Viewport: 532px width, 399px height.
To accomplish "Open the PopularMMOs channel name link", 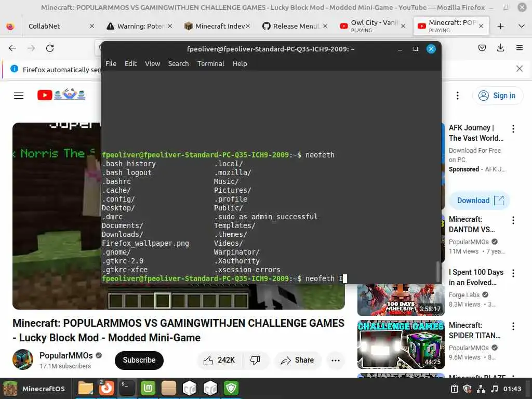I will (x=66, y=355).
